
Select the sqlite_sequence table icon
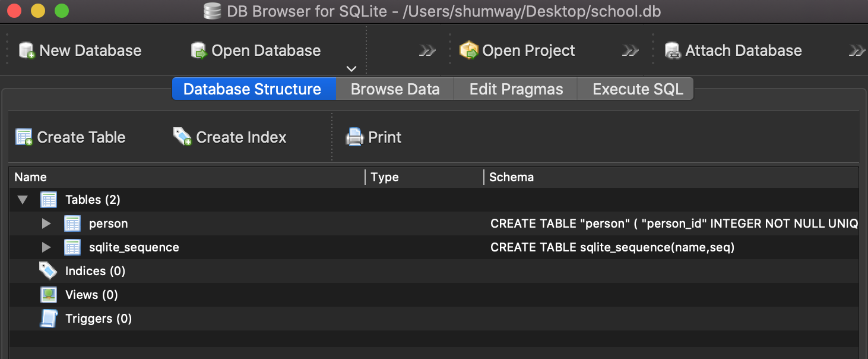(x=72, y=247)
